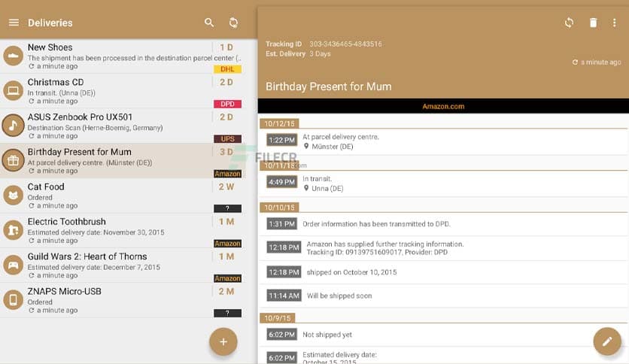Image resolution: width=629 pixels, height=364 pixels.
Task: Click Amazon badge on Guild Wars row
Action: tap(227, 278)
